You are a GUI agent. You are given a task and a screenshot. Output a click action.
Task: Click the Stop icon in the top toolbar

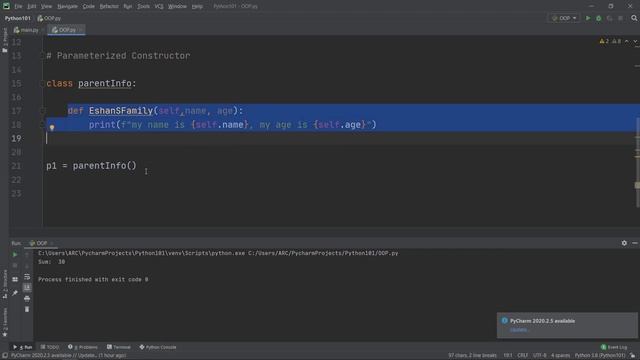pyautogui.click(x=620, y=18)
